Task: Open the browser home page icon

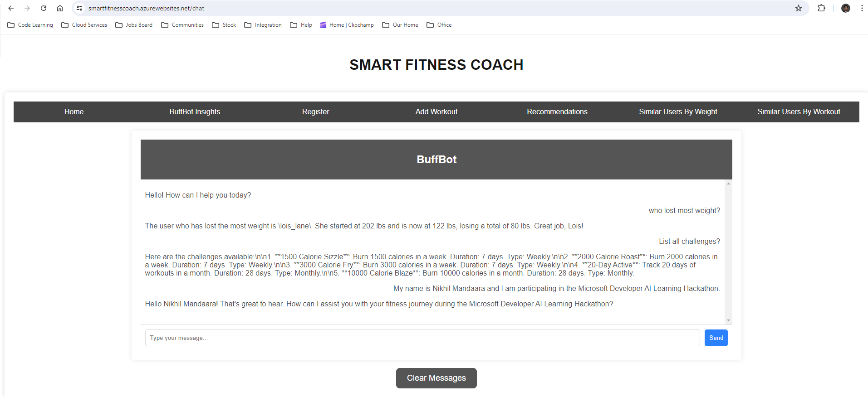Action: (59, 8)
